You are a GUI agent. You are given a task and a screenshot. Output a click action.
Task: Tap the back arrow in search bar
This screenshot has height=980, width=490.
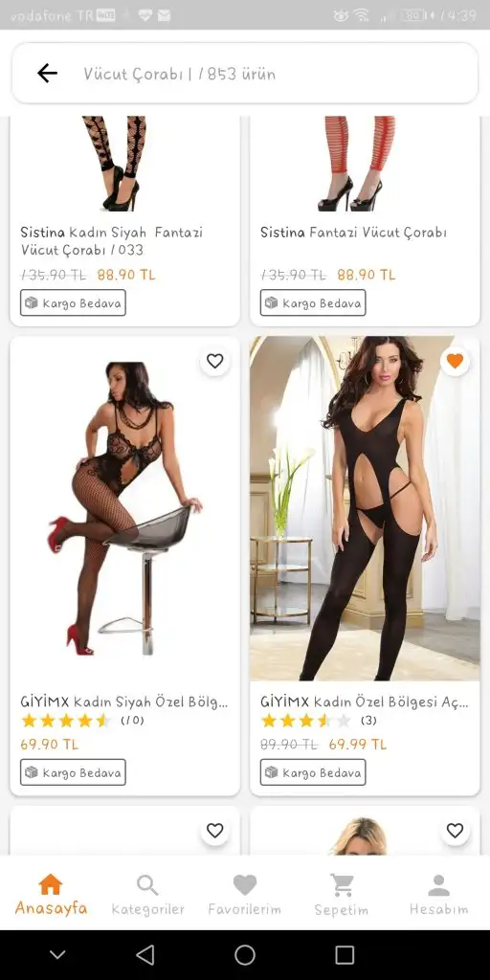click(47, 74)
